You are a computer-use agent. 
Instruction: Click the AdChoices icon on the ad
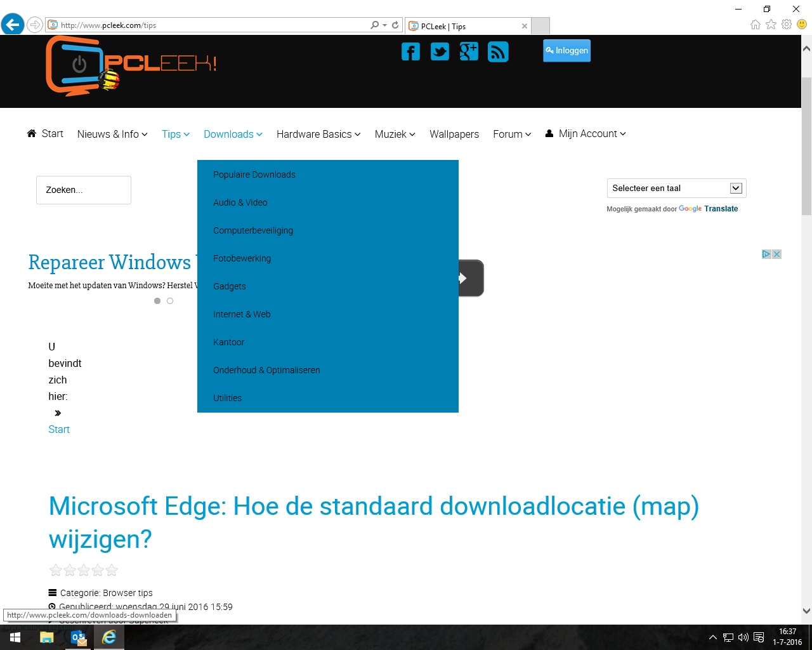766,254
